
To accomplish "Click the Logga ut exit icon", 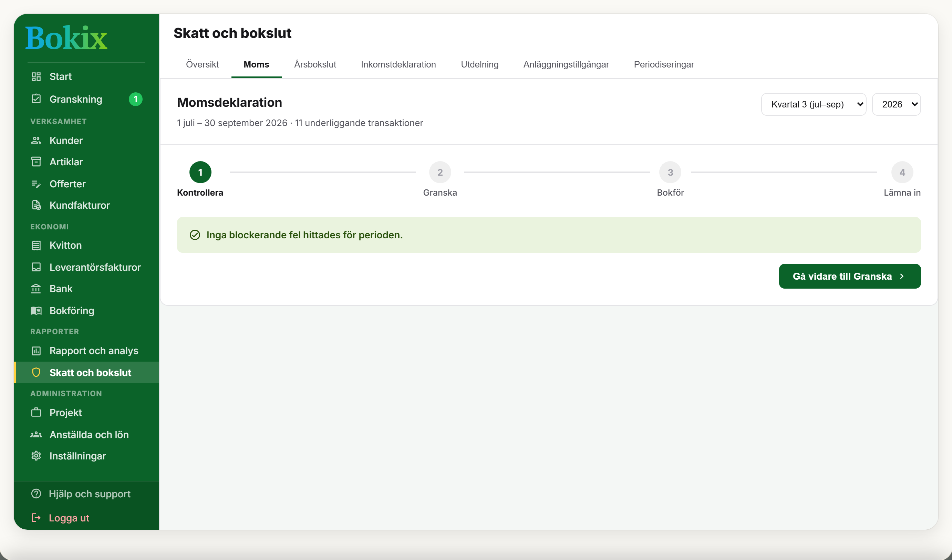I will (36, 518).
